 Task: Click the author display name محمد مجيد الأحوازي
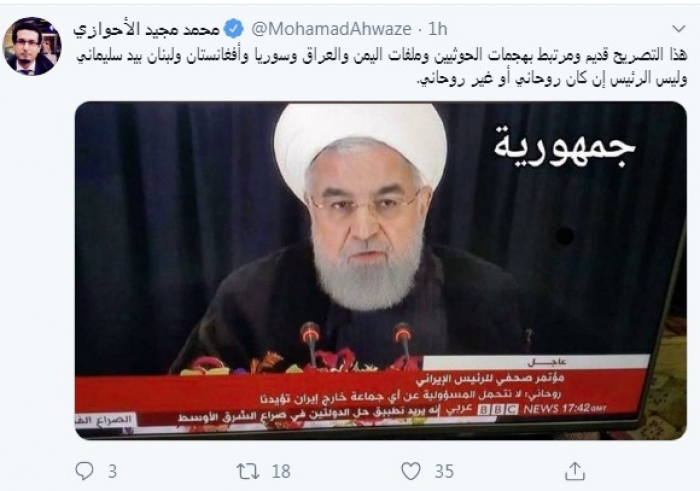147,29
